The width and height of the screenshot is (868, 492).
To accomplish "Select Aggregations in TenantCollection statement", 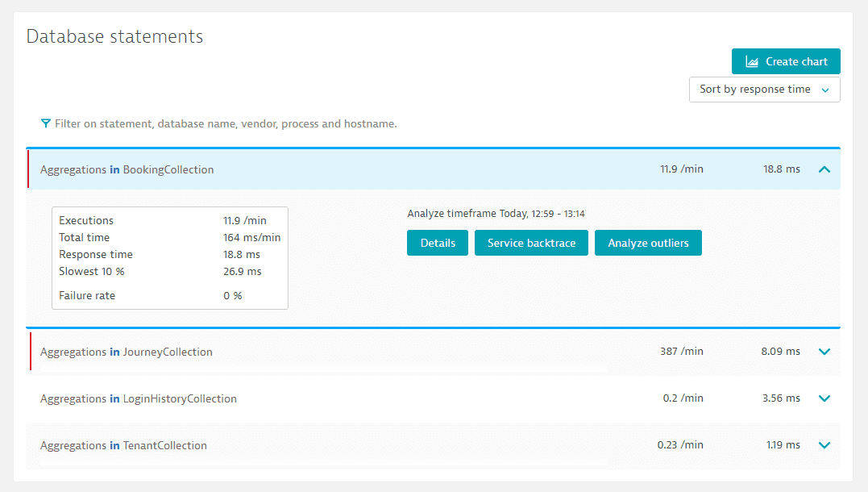I will click(123, 445).
